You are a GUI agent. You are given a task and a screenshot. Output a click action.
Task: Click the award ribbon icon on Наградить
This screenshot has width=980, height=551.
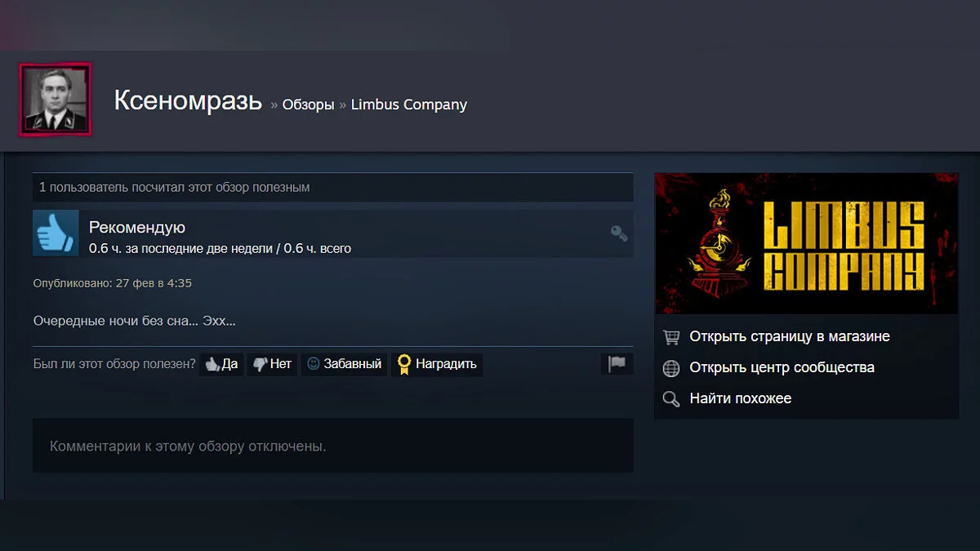click(x=403, y=364)
